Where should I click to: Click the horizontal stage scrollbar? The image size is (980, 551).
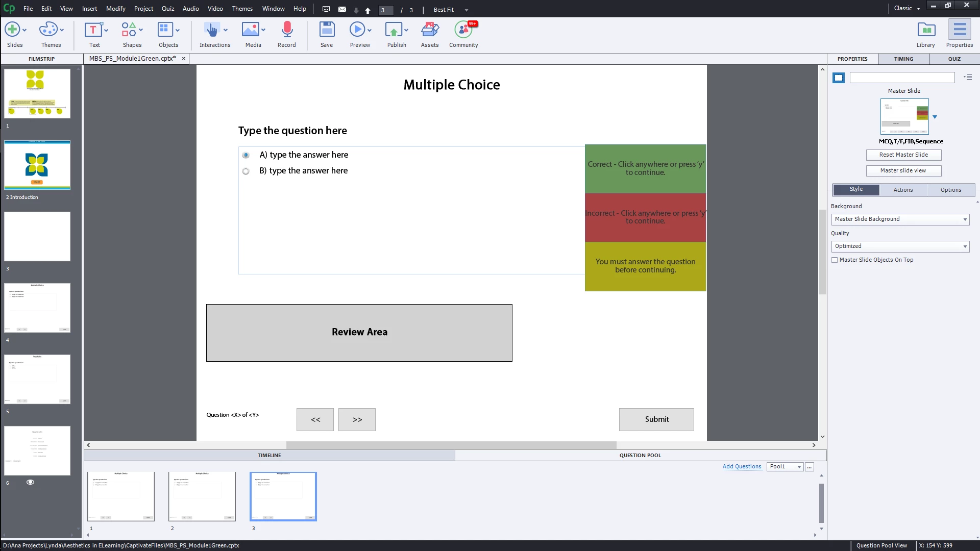tap(451, 445)
